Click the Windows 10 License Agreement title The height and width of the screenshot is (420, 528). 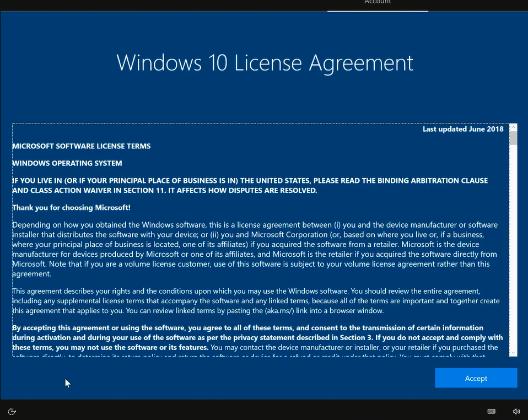(x=265, y=62)
